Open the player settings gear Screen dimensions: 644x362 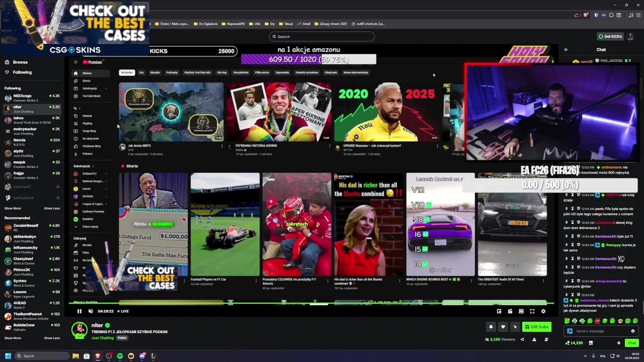pos(543,311)
